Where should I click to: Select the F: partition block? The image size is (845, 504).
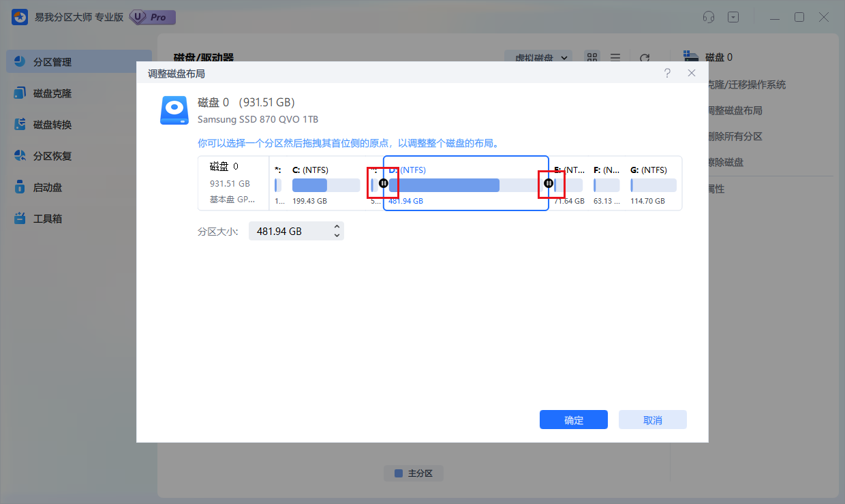click(x=606, y=185)
